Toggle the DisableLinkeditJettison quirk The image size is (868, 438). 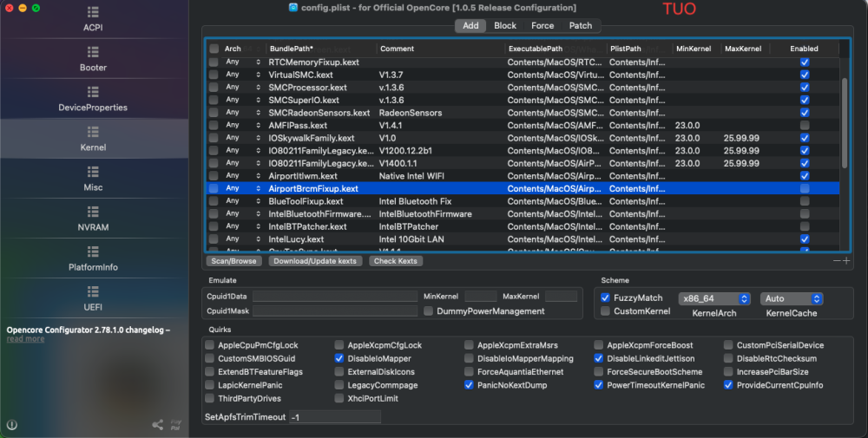(x=598, y=358)
